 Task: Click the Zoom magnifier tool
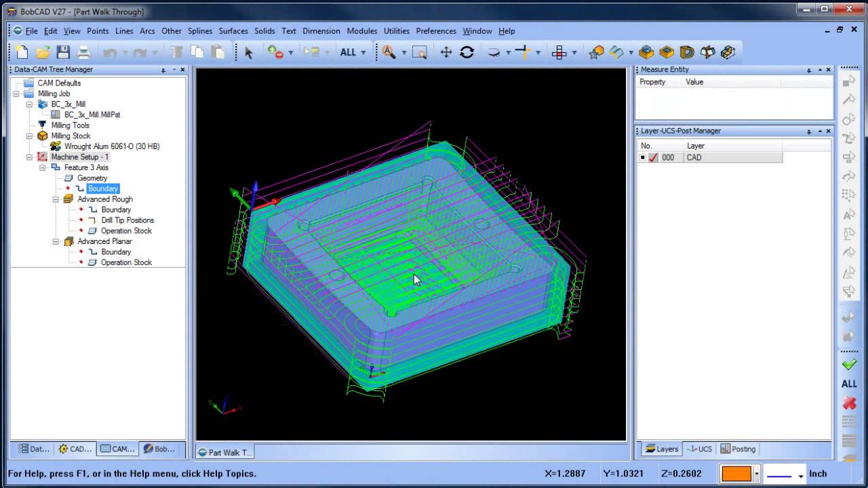(x=389, y=52)
